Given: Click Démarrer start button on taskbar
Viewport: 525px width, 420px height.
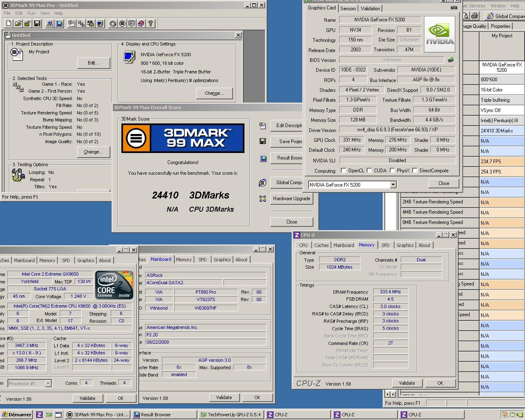Looking at the screenshot, I should pyautogui.click(x=17, y=415).
